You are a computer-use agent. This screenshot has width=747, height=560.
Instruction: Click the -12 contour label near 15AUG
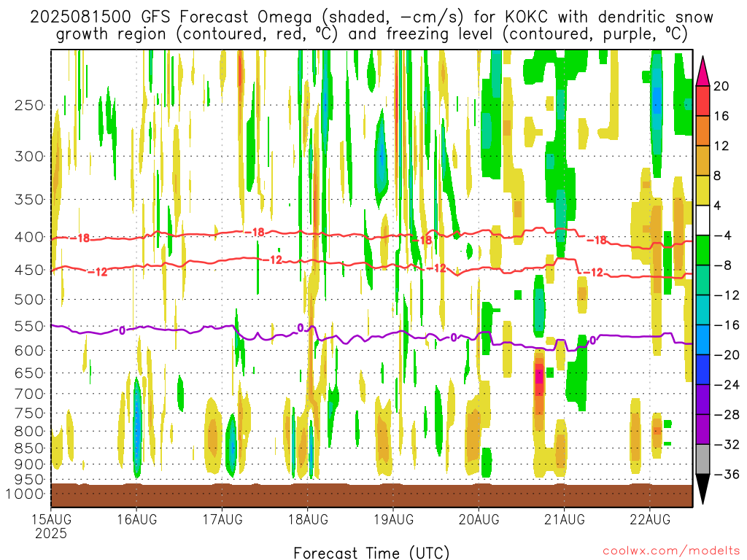(x=98, y=272)
